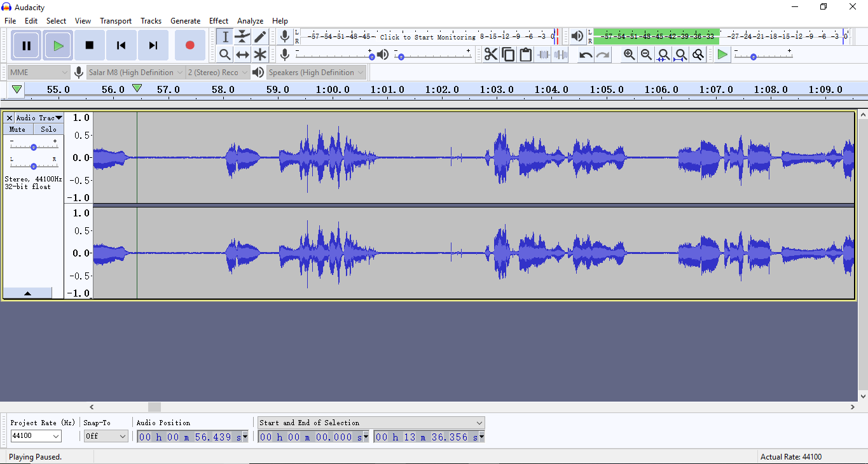Image resolution: width=868 pixels, height=464 pixels.
Task: Change the Snap-To setting
Action: coord(106,437)
